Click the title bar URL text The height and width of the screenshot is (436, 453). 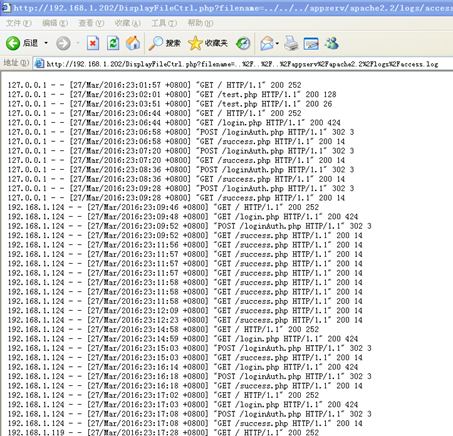click(x=233, y=7)
